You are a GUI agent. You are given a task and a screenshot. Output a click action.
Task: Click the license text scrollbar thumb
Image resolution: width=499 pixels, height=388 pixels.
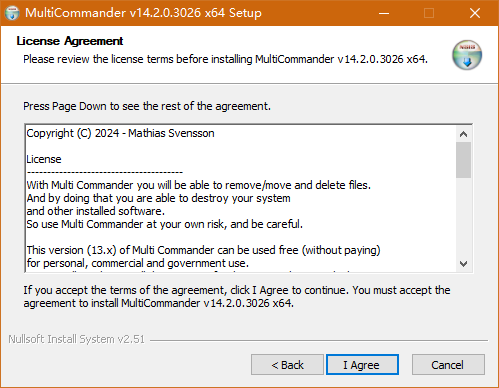click(x=463, y=160)
